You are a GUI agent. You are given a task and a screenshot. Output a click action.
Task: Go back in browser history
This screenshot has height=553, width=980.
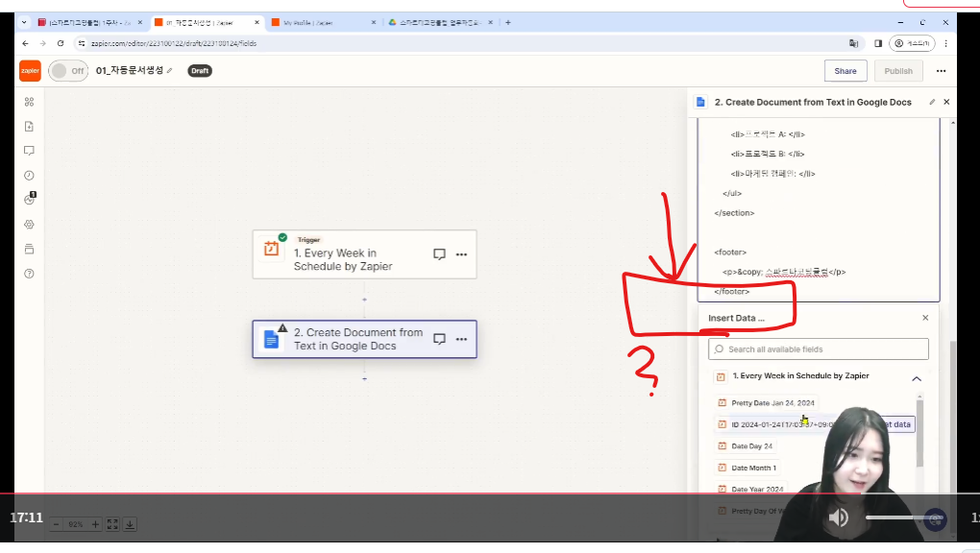point(25,43)
